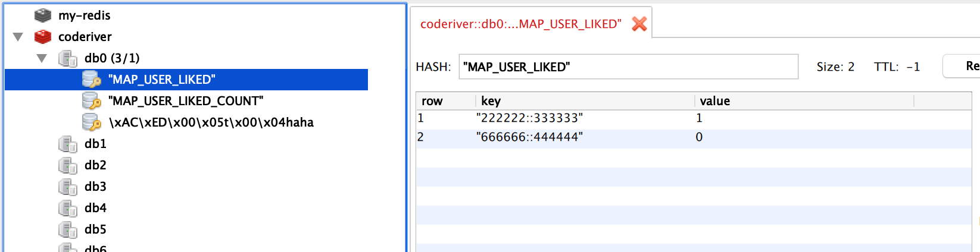
Task: Select the db5 label
Action: tap(95, 229)
